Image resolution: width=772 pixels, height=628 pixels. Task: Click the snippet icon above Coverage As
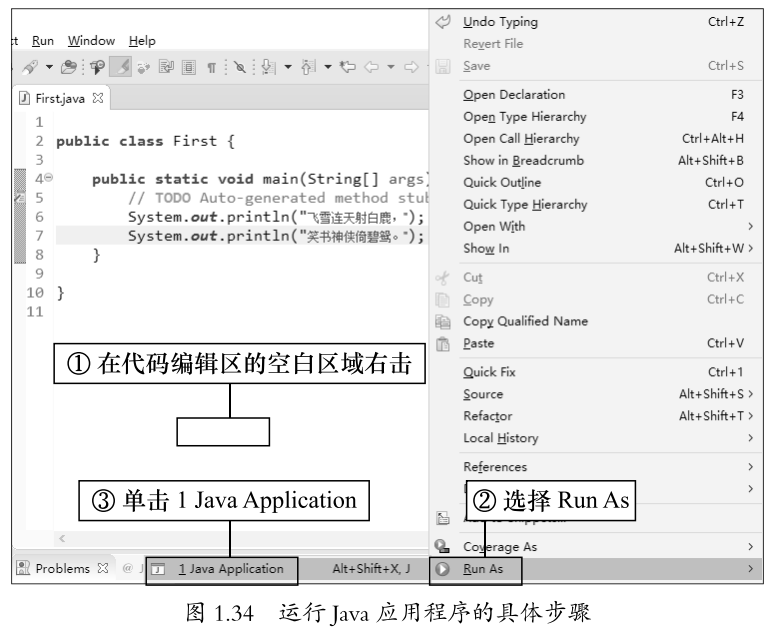(x=443, y=518)
